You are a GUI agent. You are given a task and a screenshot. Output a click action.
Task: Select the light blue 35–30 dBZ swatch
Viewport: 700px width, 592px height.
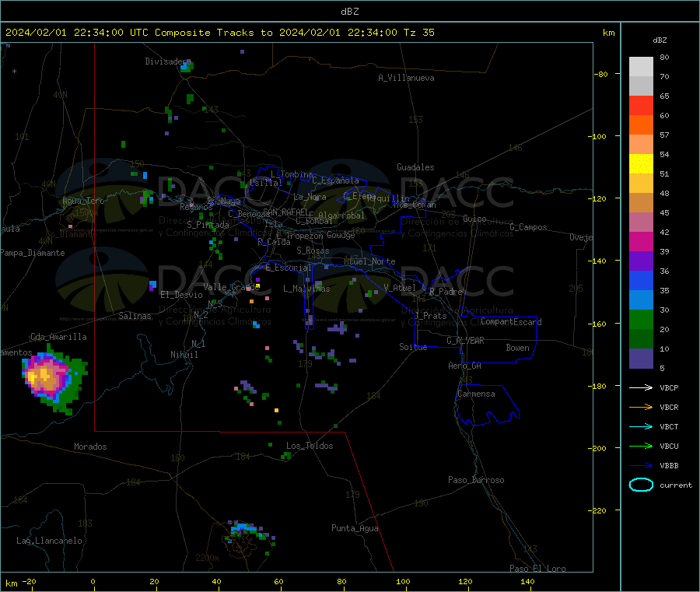641,300
